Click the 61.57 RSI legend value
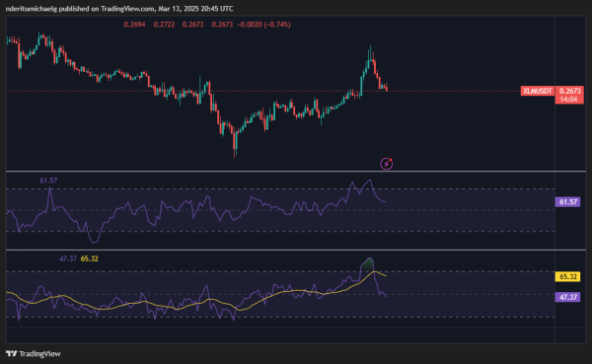This screenshot has height=364, width=592. pos(48,181)
